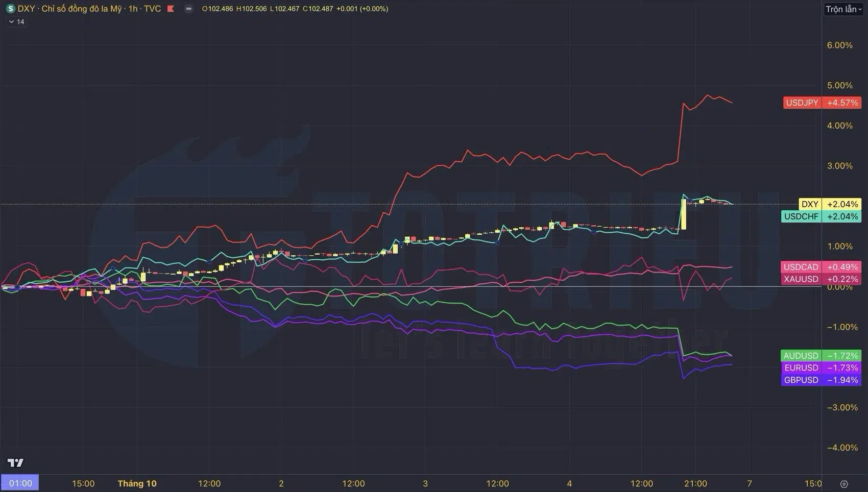Open the TradingView logo link
868x492 pixels.
point(15,463)
